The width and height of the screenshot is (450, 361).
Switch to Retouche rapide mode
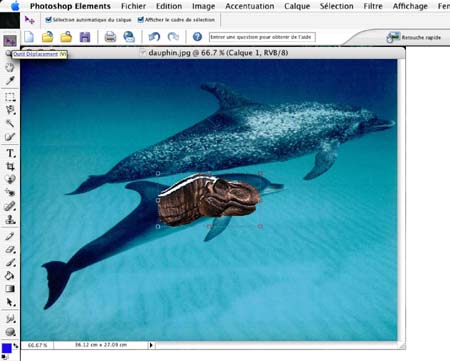click(414, 37)
